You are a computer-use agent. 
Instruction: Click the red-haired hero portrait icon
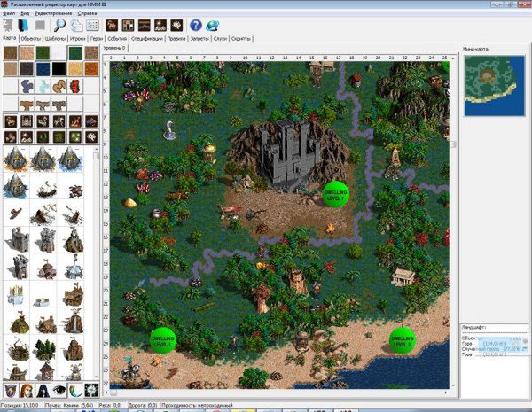tap(27, 391)
